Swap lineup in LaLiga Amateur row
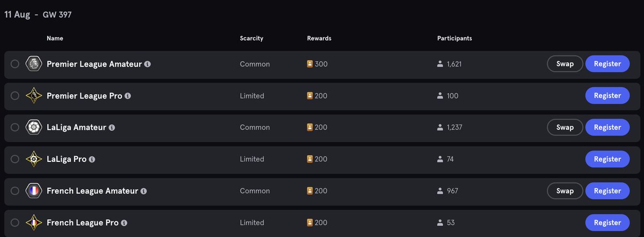The width and height of the screenshot is (644, 237). (x=565, y=128)
